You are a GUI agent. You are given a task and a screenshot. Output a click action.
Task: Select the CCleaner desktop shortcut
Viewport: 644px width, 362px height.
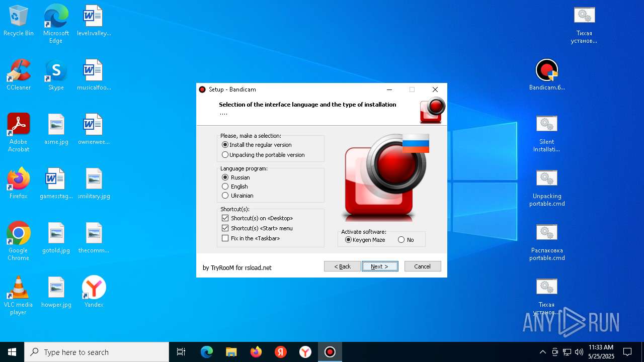pyautogui.click(x=19, y=75)
